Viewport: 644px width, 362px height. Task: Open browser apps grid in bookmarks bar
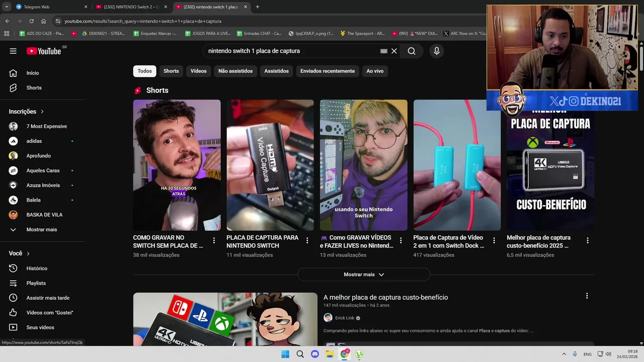click(7, 34)
